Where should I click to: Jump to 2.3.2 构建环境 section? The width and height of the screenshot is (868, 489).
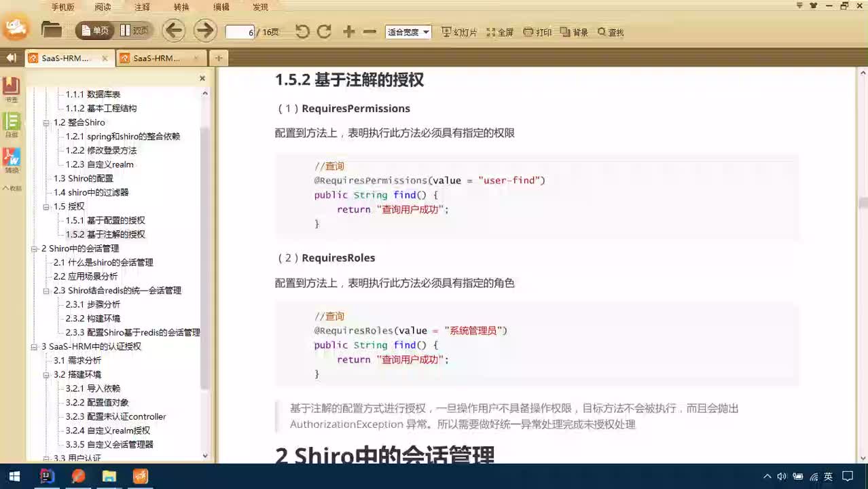point(93,319)
